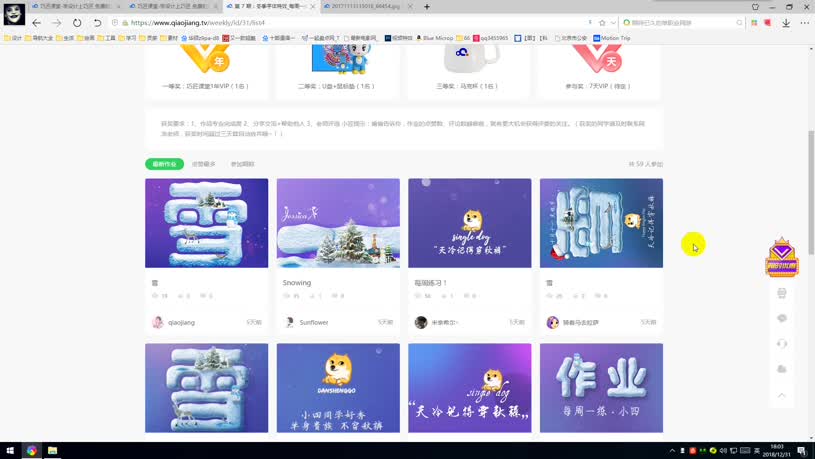Close the active 第7期 tab
This screenshot has height=459, width=815.
click(x=312, y=7)
